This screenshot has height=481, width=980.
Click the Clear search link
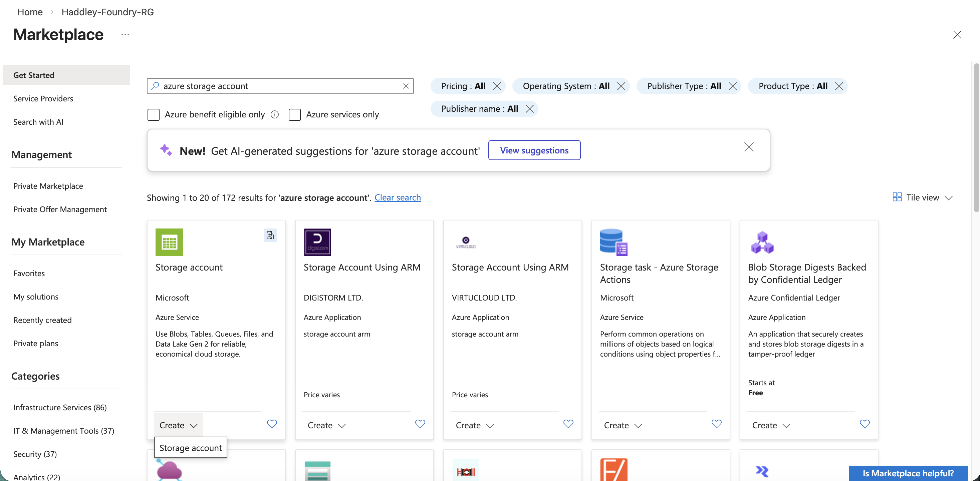[398, 197]
